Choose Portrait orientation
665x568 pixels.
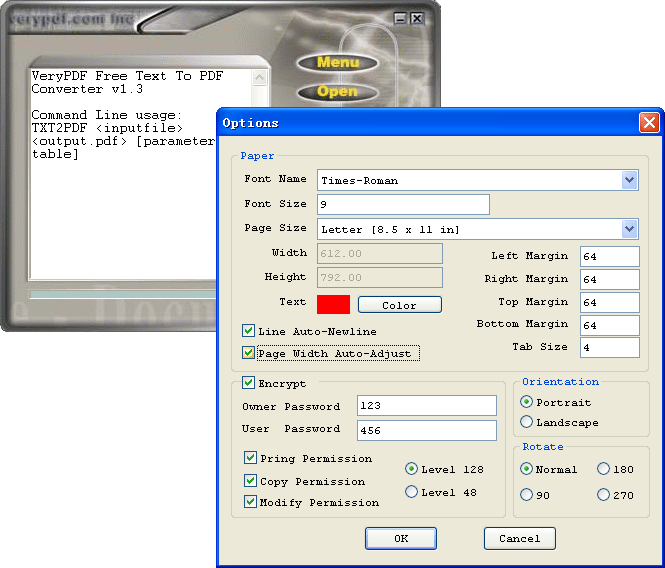click(x=526, y=401)
